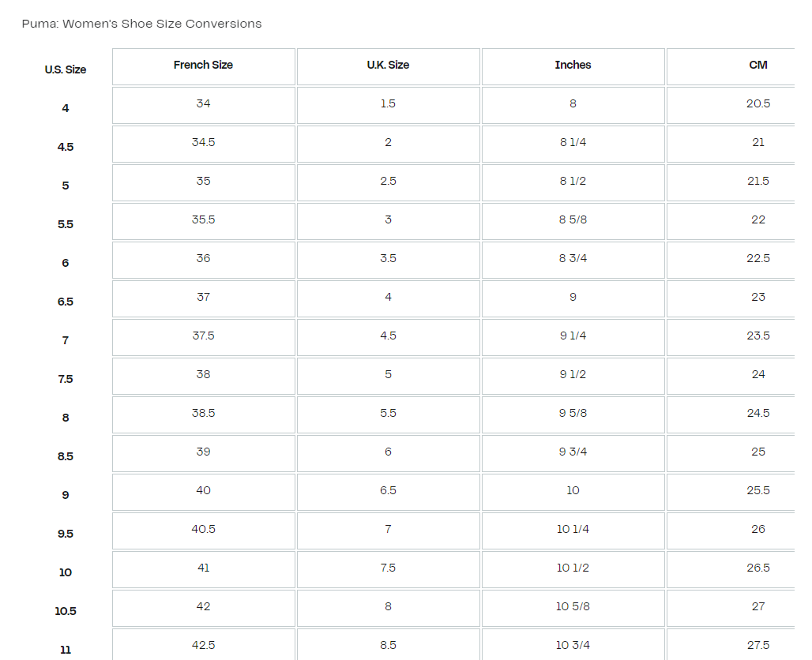This screenshot has height=660, width=812.
Task: Click the Inches column header
Action: click(x=573, y=66)
